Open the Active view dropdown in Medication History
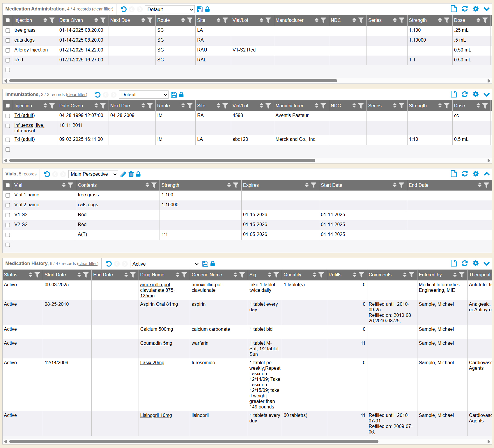494x448 pixels. click(165, 264)
